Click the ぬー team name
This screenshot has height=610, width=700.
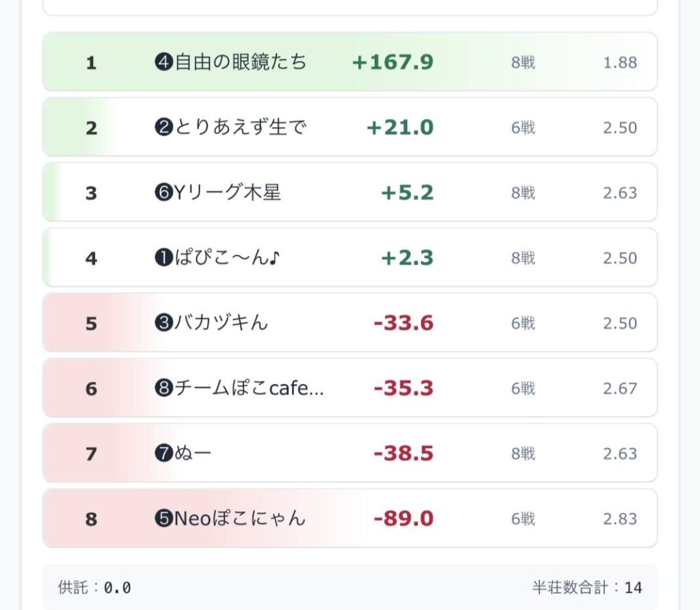point(183,454)
